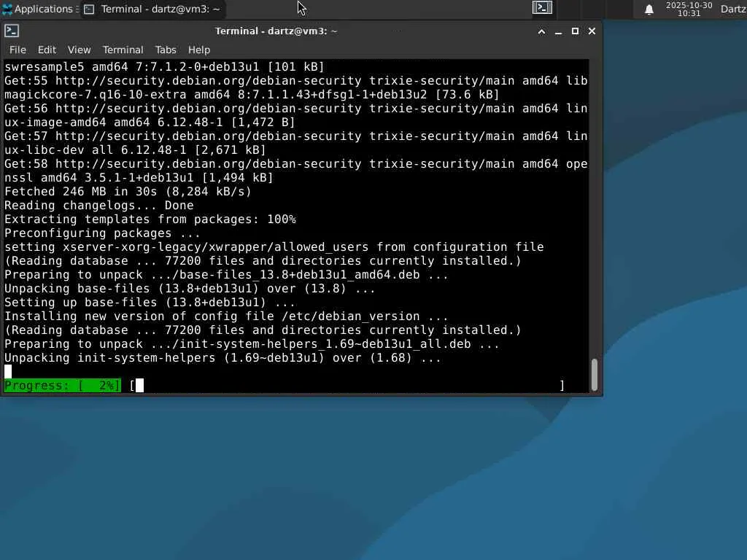Image resolution: width=747 pixels, height=560 pixels.
Task: Click the date and time clock in panel
Action: coord(689,9)
